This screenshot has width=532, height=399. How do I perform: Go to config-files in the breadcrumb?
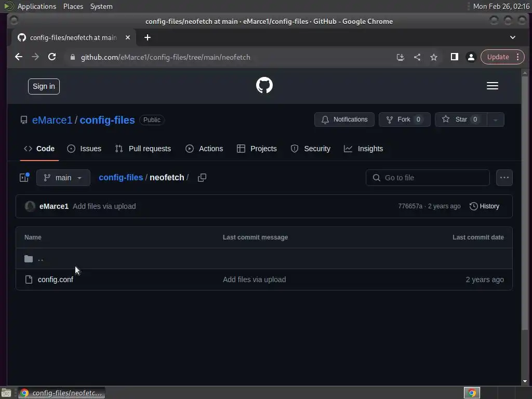tap(121, 178)
